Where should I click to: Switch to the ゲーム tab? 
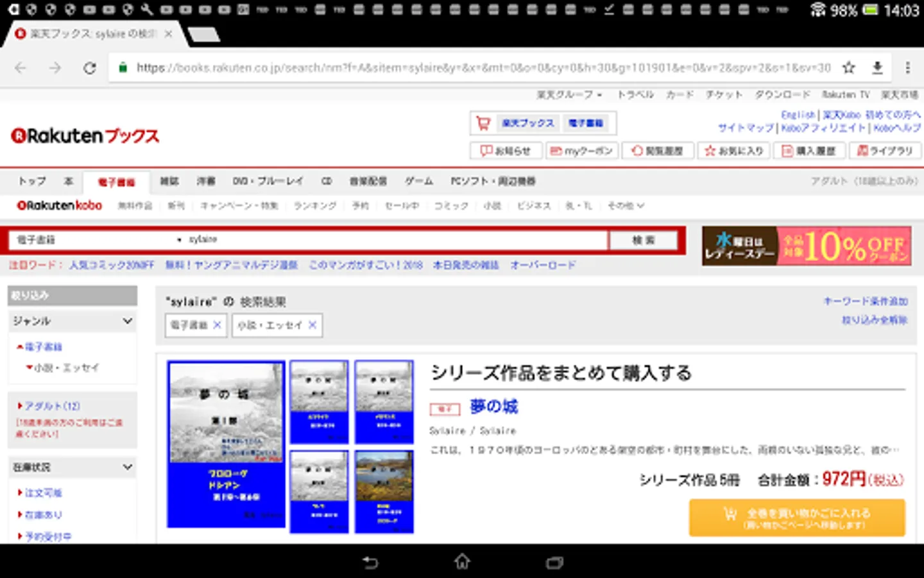point(419,181)
